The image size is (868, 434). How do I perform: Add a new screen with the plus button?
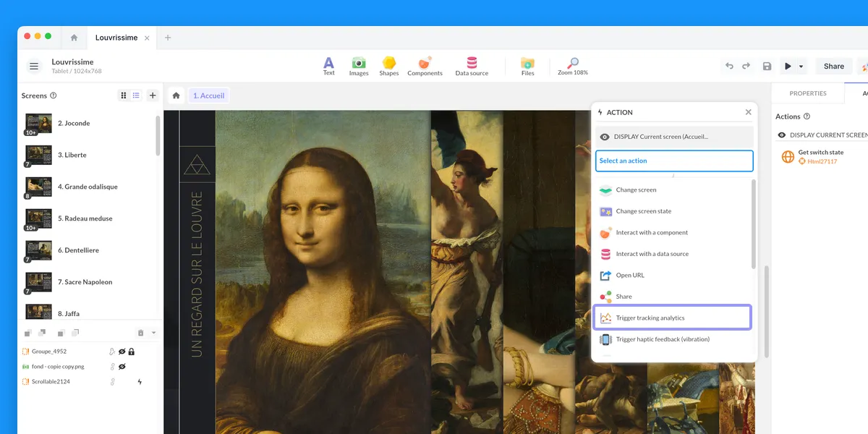pos(153,95)
